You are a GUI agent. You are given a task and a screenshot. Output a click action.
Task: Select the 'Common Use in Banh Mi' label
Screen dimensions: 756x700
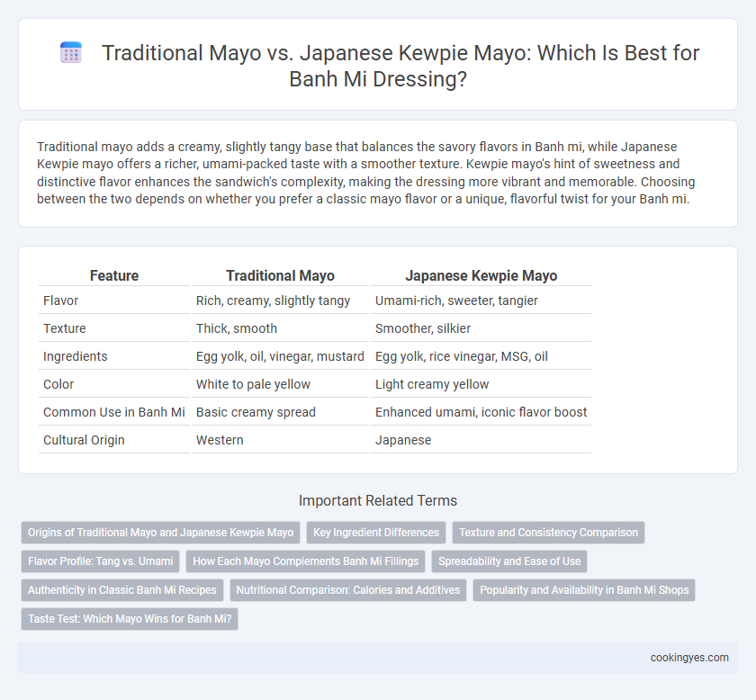click(x=114, y=412)
